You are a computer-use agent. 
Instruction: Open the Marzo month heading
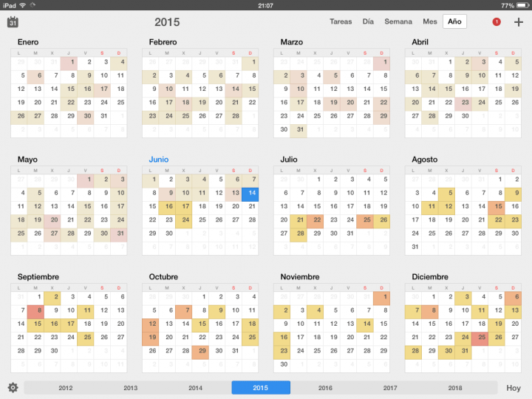[x=291, y=42]
